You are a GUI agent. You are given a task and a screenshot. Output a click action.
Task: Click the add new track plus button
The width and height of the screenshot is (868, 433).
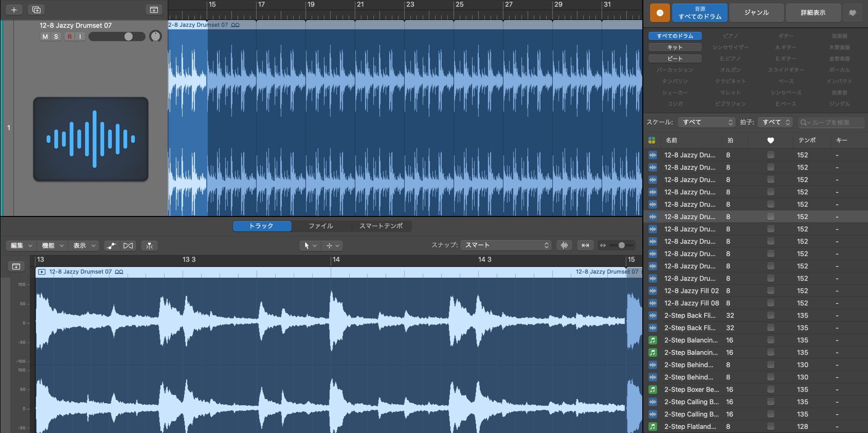(x=14, y=10)
